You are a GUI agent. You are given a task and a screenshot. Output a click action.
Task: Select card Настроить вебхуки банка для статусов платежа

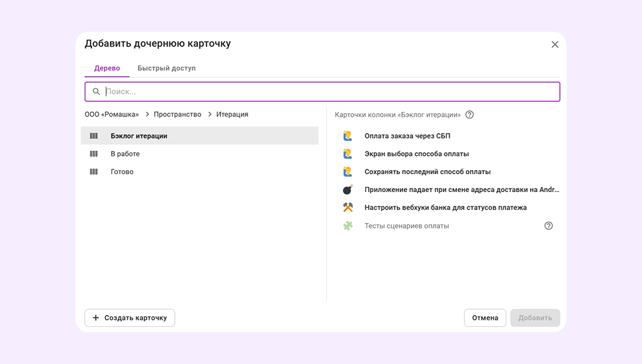click(447, 208)
